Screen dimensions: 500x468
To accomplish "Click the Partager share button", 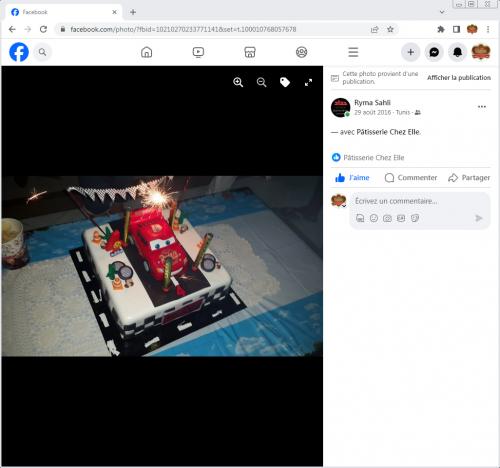I will (x=469, y=178).
